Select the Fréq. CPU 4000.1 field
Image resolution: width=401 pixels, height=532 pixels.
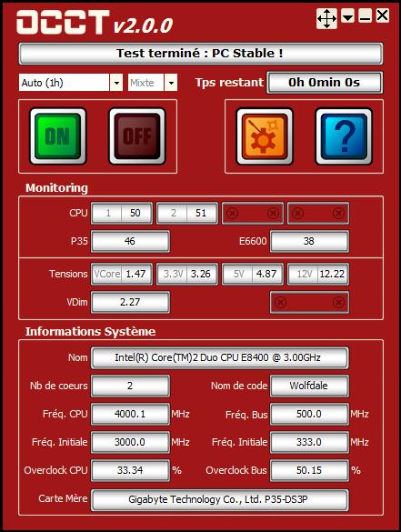point(130,415)
